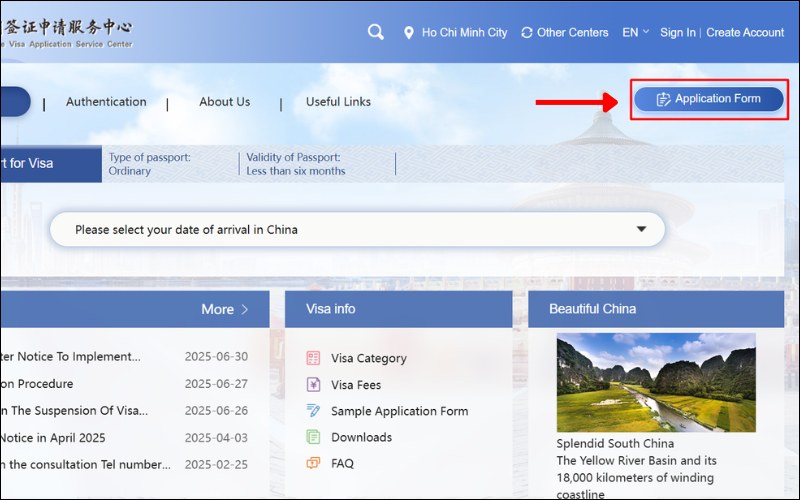Click the location pin icon
Screen dimensions: 800x500
pyautogui.click(x=408, y=33)
